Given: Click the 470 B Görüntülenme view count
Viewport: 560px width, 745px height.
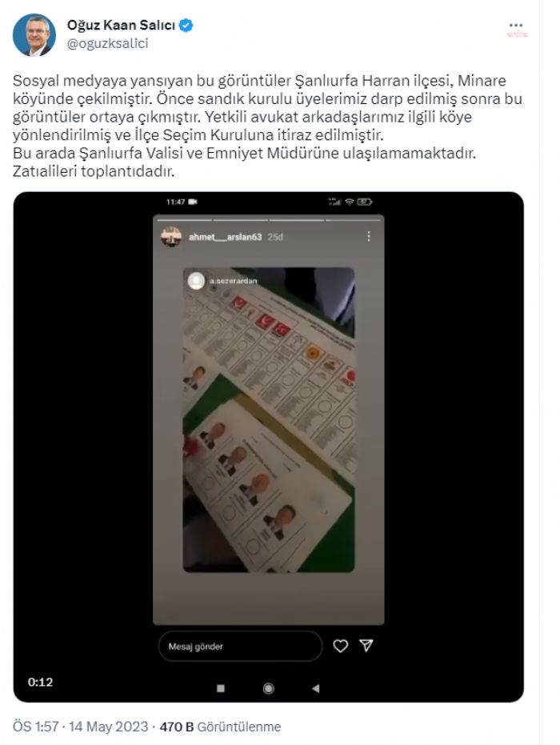Looking at the screenshot, I should (220, 727).
